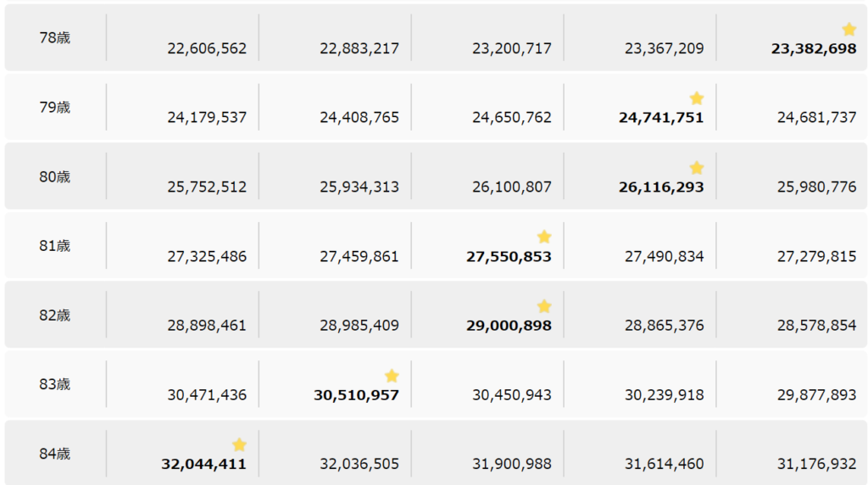The width and height of the screenshot is (868, 485).
Task: Click the star icon in the 81歳 row
Action: point(543,237)
